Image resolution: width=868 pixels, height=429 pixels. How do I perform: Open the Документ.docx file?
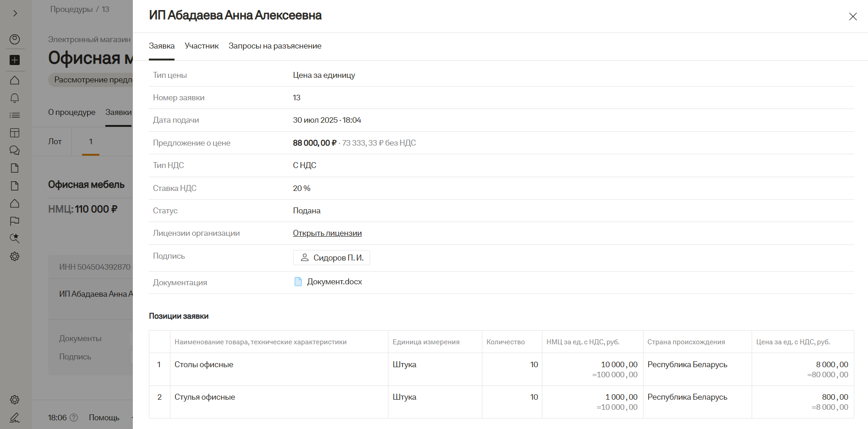click(334, 282)
